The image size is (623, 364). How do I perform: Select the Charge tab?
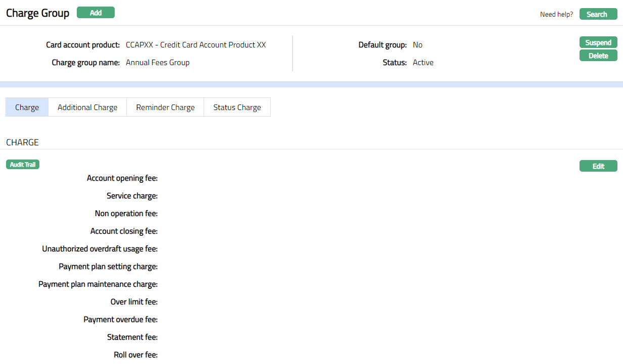point(27,107)
